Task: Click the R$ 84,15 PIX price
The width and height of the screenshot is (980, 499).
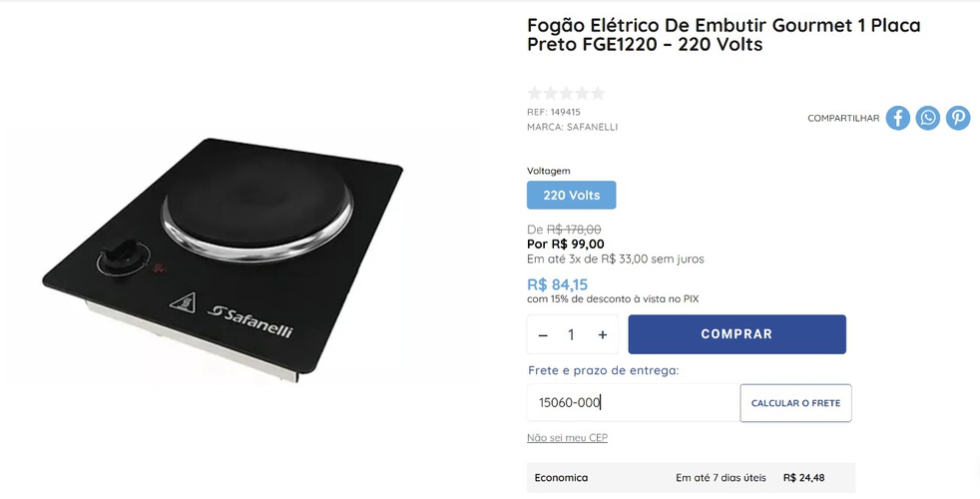Action: tap(558, 285)
